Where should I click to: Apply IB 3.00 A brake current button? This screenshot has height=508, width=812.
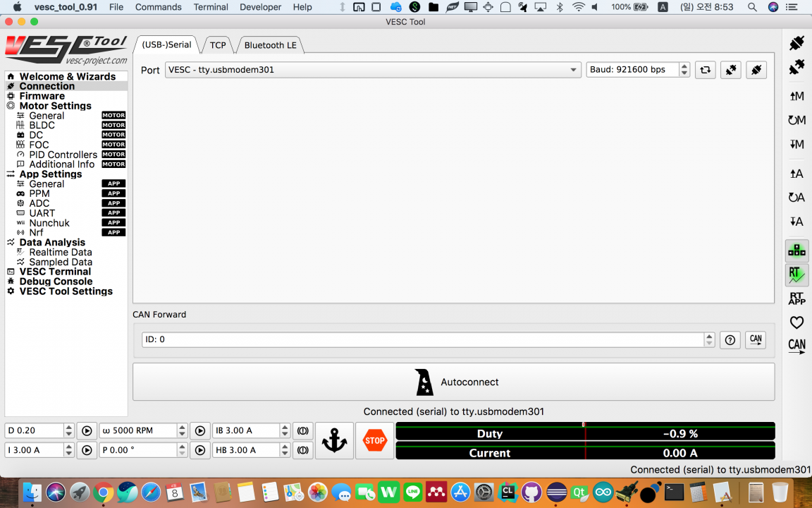(x=303, y=431)
